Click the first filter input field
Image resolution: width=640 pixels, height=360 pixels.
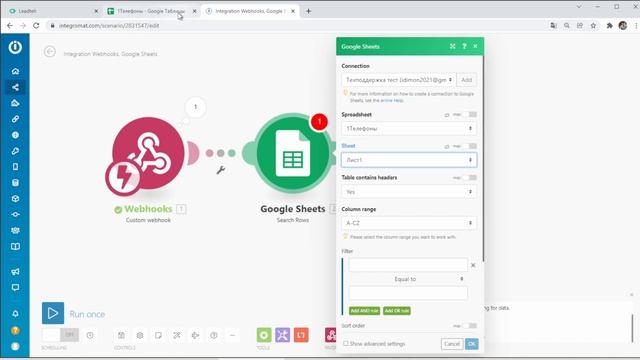408,265
